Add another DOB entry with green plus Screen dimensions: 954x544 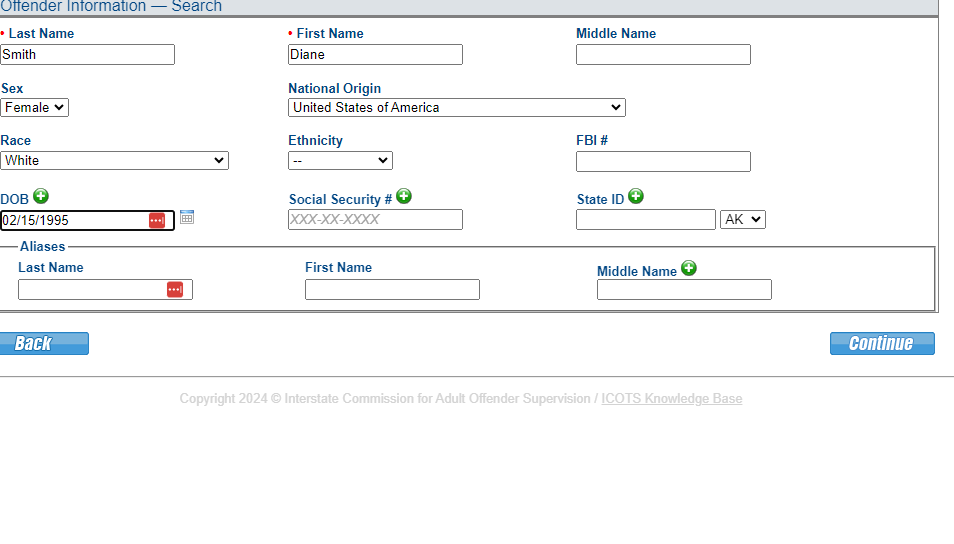(41, 197)
